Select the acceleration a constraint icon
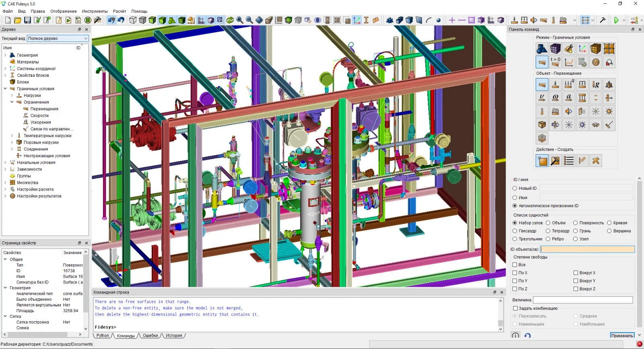 (x=569, y=98)
